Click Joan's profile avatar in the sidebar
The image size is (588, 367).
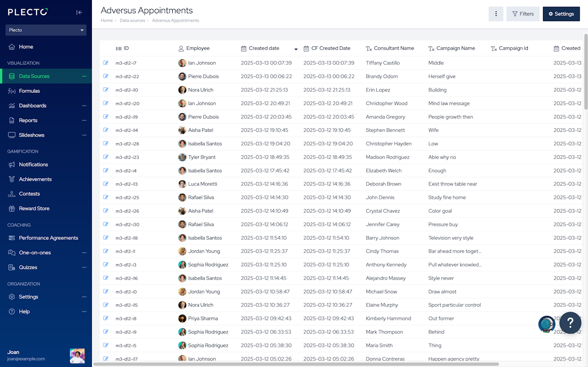(x=77, y=356)
